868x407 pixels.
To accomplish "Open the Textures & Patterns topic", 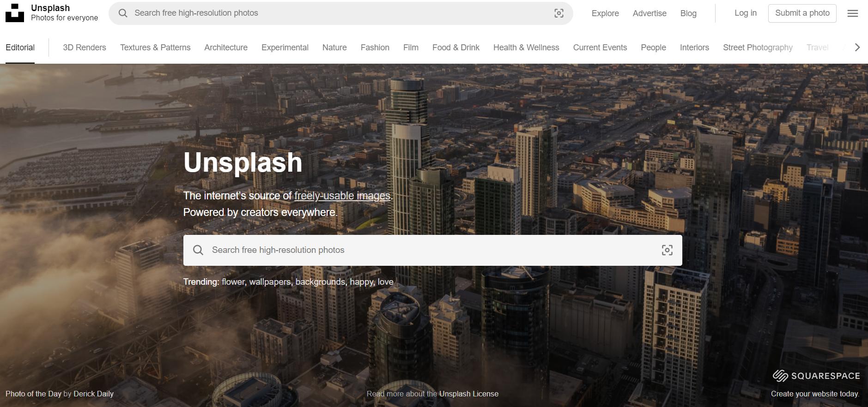I will 155,48.
